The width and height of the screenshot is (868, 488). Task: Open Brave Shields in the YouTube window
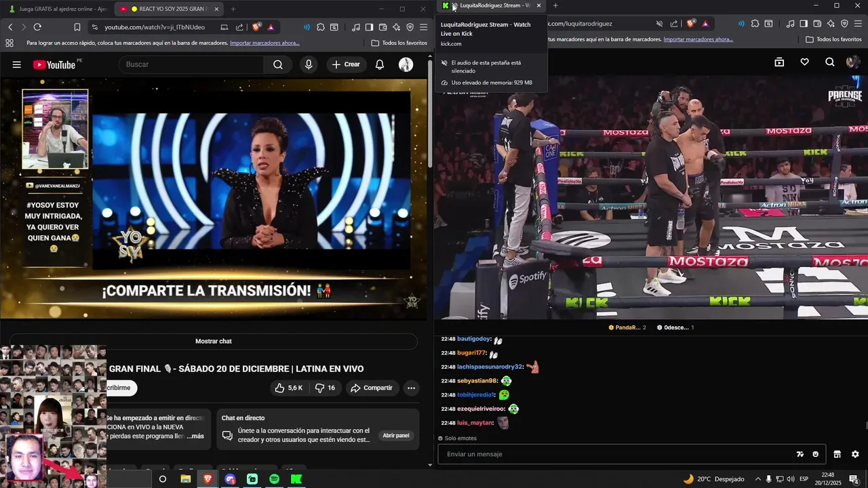pyautogui.click(x=256, y=27)
